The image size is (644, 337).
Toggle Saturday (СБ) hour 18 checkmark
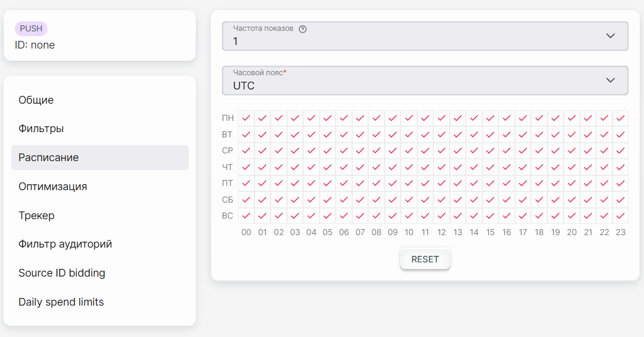pos(539,200)
